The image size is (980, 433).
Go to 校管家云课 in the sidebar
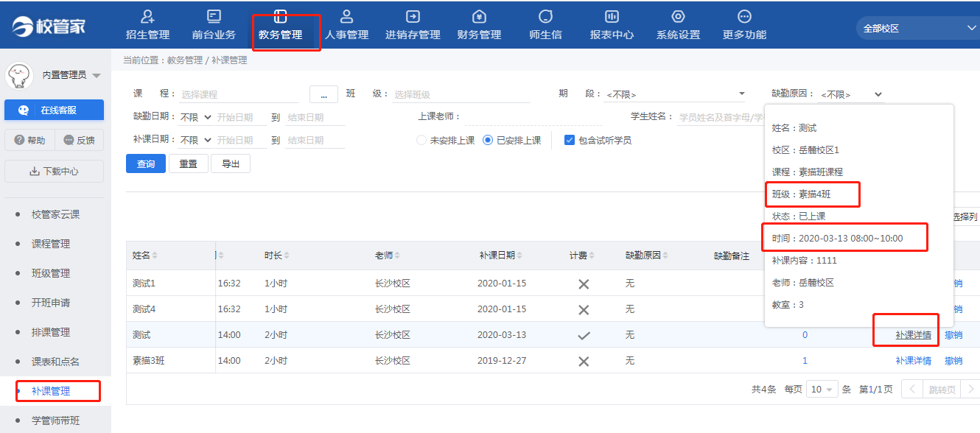(55, 214)
